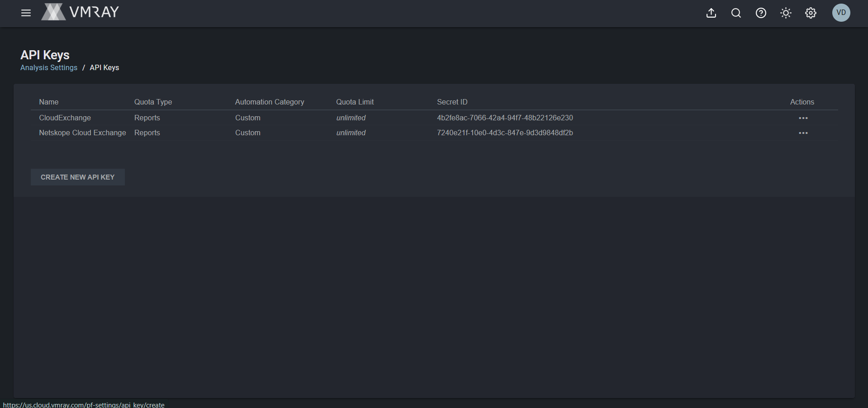Click the Actions column header
The image size is (868, 408).
click(802, 102)
